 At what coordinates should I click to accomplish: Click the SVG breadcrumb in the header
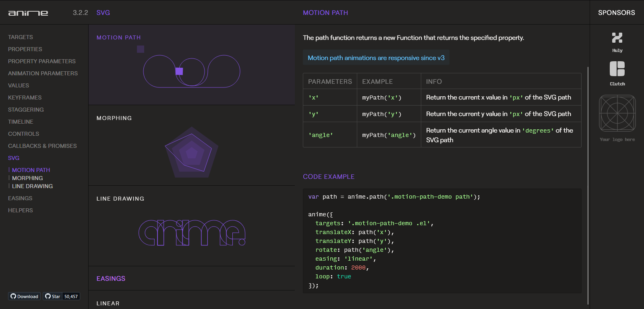103,13
